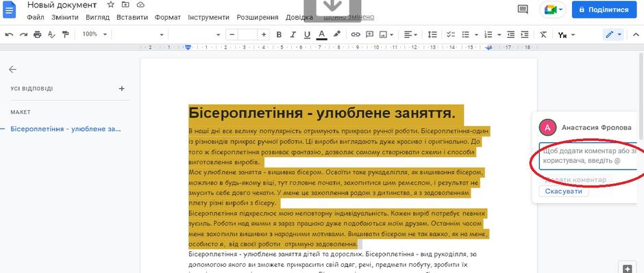This screenshot has width=644, height=273.
Task: Run spell check icon
Action: [51, 35]
